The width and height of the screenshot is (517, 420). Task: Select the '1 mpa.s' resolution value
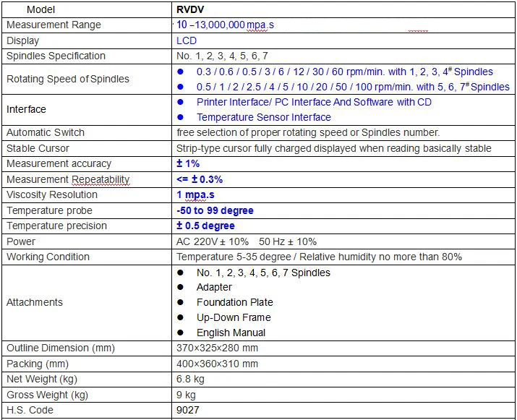(x=195, y=194)
